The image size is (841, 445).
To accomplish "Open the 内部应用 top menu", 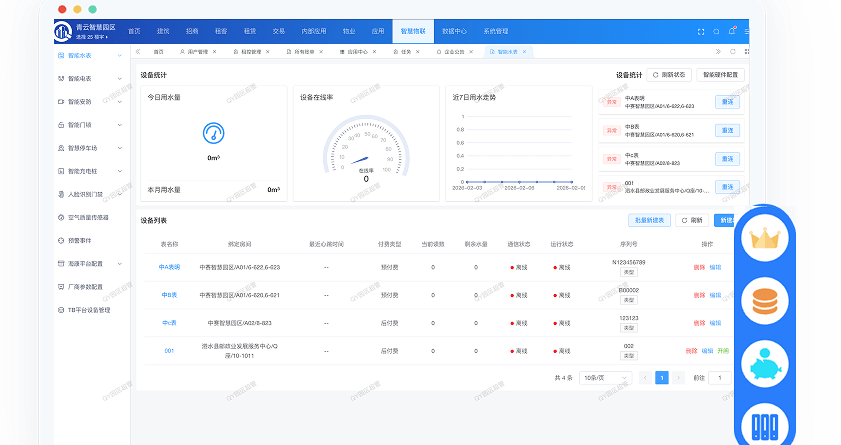I will 314,31.
